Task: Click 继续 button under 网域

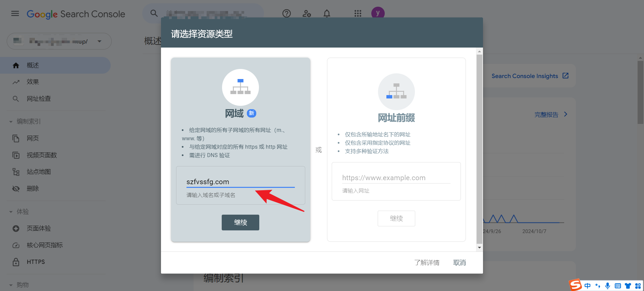Action: [x=240, y=222]
